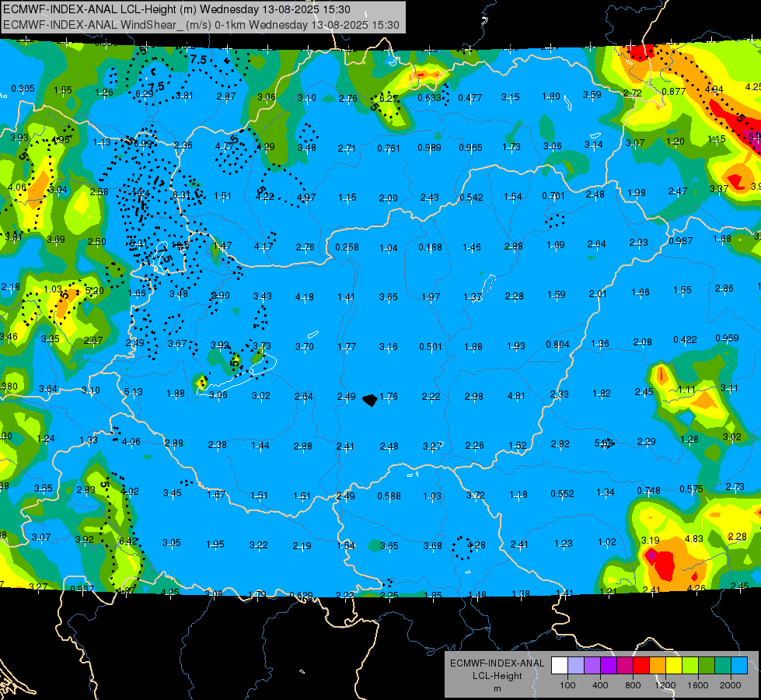Image resolution: width=761 pixels, height=700 pixels.
Task: Click the wind shear value 0.989
Action: 430,147
